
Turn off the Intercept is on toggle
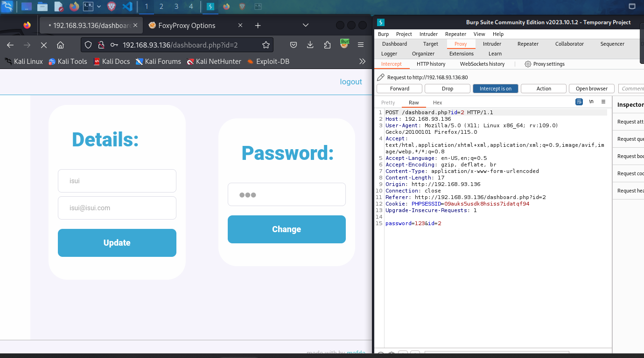(x=495, y=89)
